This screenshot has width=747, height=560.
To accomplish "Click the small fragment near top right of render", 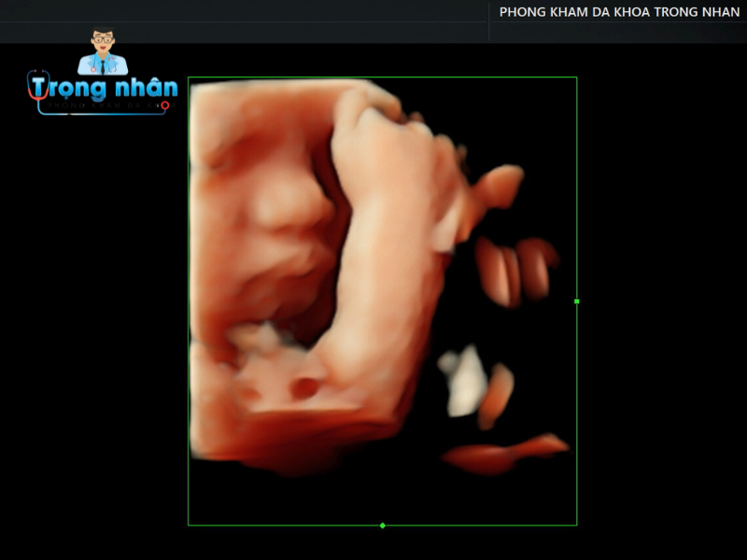I will (x=498, y=184).
